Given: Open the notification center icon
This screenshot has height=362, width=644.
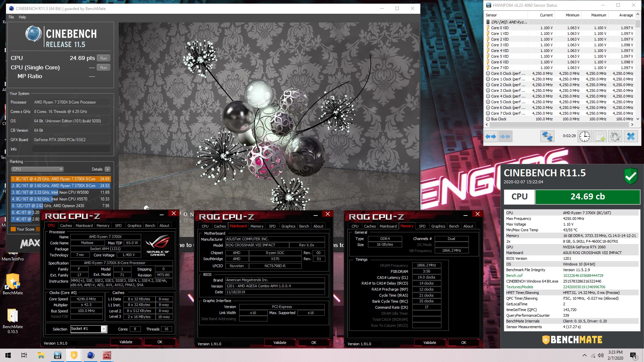Looking at the screenshot, I should tap(633, 355).
